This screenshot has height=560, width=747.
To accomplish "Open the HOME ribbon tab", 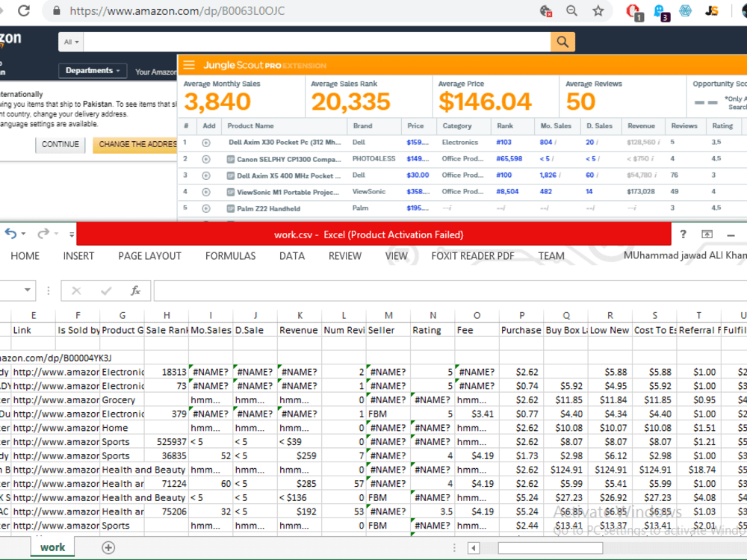I will tap(25, 256).
